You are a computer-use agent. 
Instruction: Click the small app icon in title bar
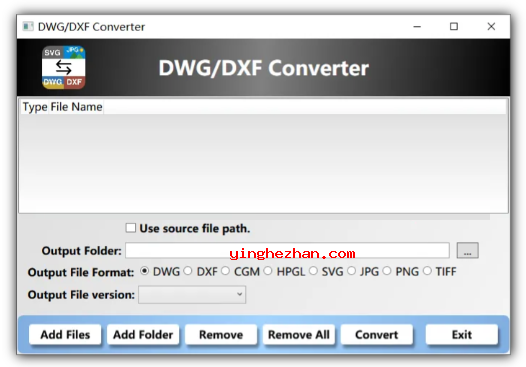28,27
